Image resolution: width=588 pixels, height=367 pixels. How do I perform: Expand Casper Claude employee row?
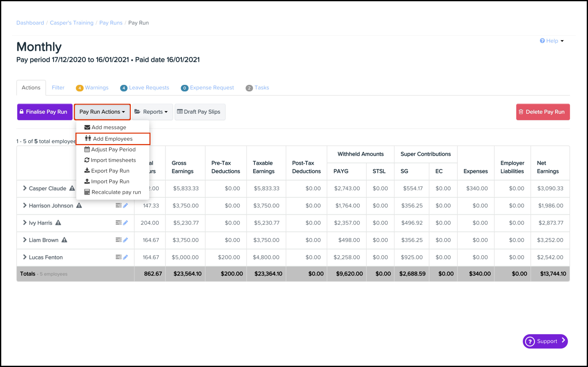pyautogui.click(x=25, y=188)
